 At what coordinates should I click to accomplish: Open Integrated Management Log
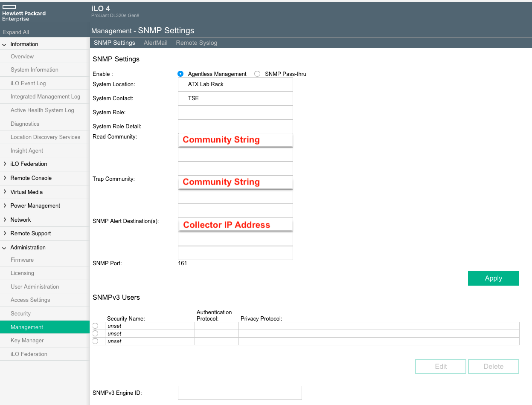[x=45, y=97]
